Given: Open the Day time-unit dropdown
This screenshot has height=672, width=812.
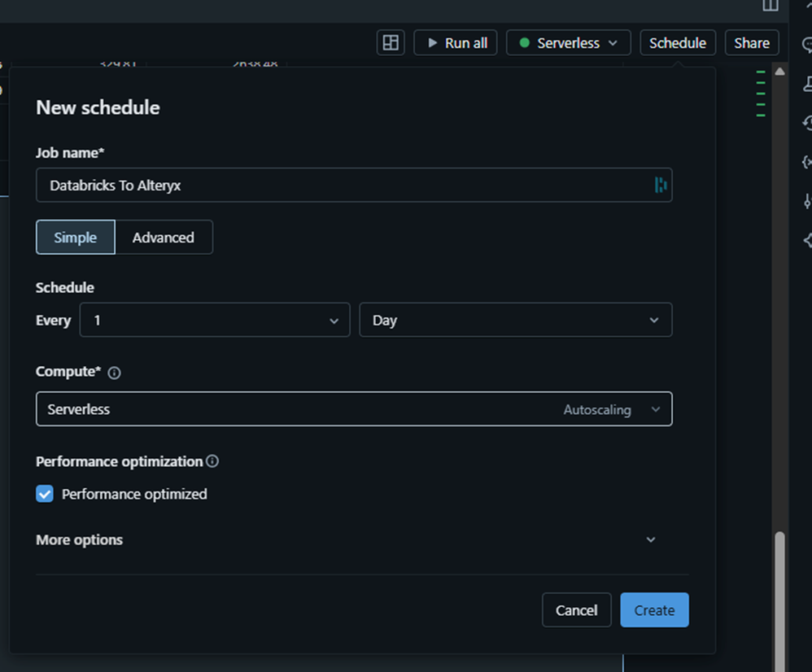Looking at the screenshot, I should pyautogui.click(x=516, y=320).
